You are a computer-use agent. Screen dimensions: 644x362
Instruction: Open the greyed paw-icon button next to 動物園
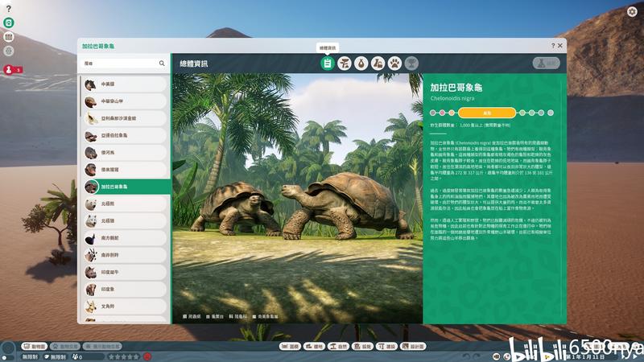click(x=65, y=347)
